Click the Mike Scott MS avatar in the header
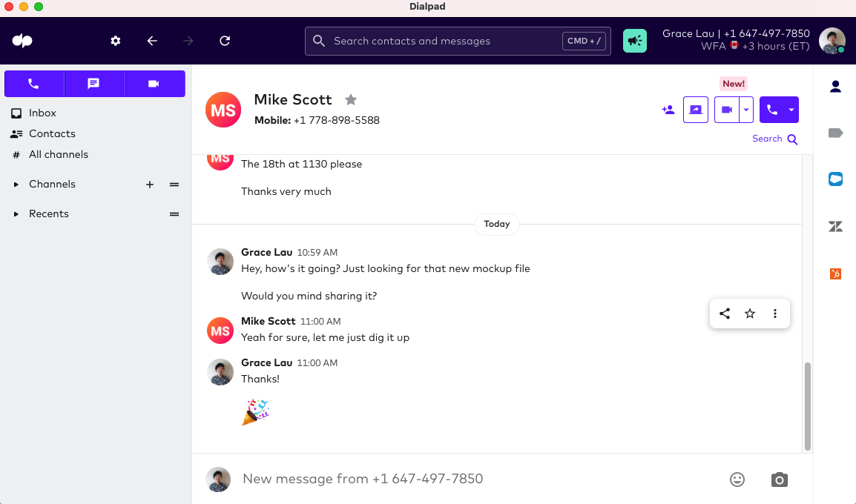 223,110
